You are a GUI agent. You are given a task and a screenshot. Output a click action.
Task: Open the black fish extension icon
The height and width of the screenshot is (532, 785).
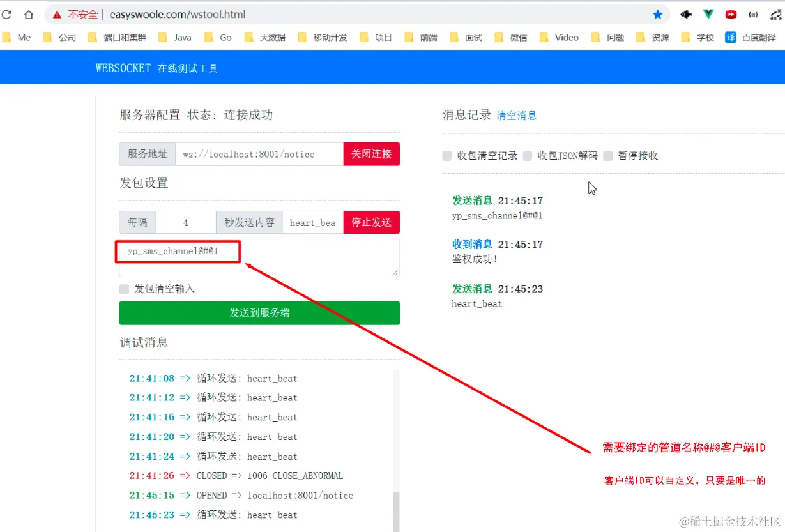coord(686,14)
